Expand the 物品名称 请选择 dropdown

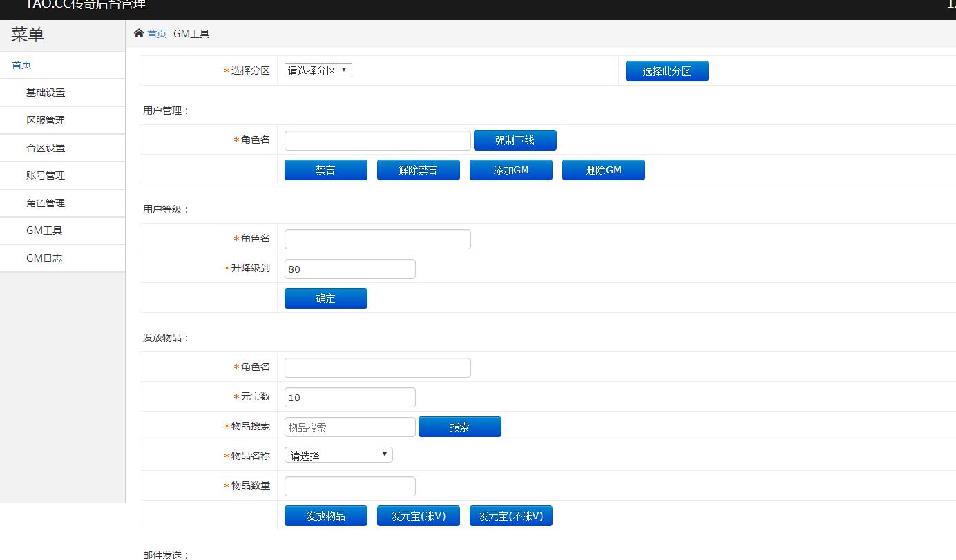338,455
